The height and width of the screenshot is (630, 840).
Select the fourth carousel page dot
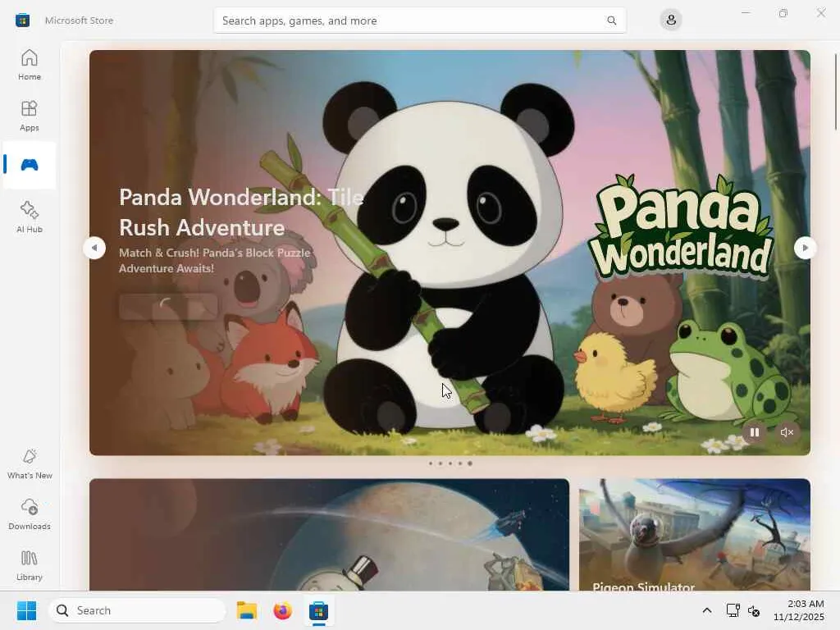tap(459, 463)
